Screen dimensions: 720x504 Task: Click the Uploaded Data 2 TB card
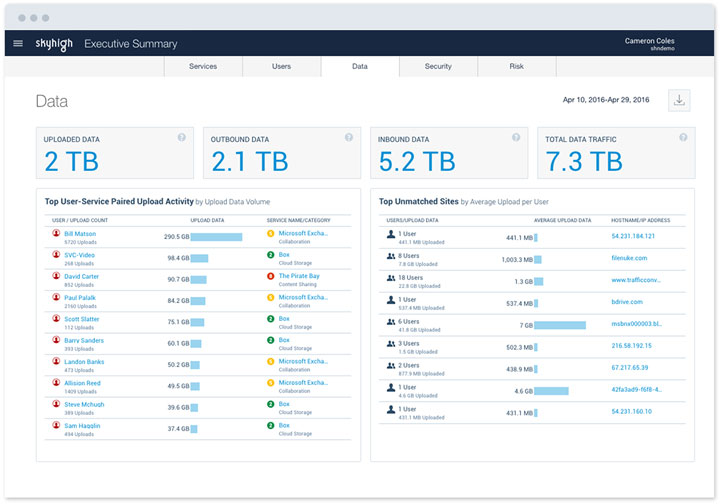click(115, 153)
